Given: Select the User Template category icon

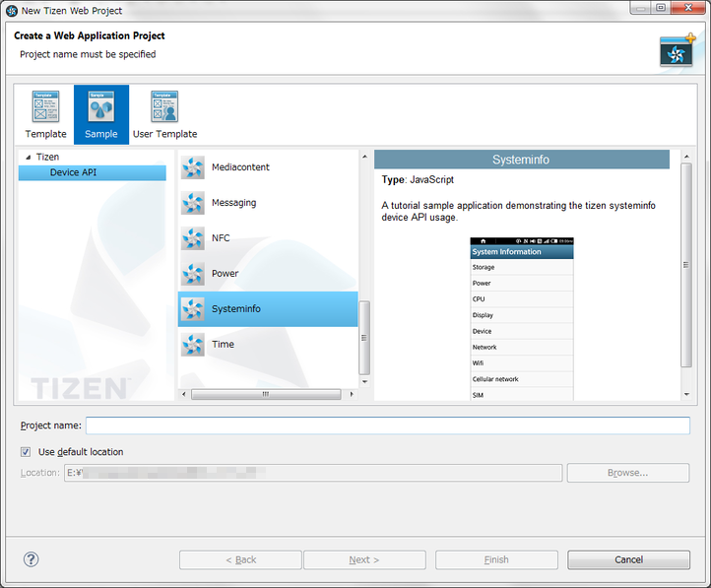Looking at the screenshot, I should coord(164,107).
